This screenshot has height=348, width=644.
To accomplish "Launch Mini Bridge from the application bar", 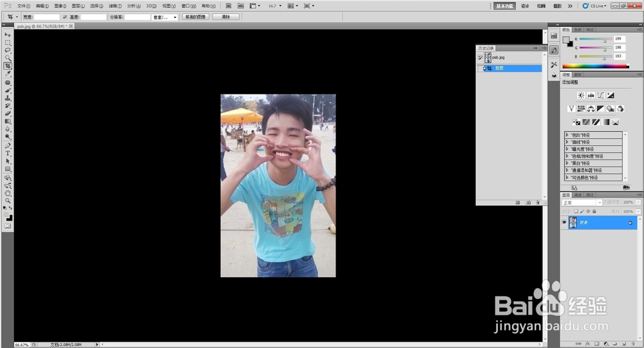I will [x=241, y=6].
